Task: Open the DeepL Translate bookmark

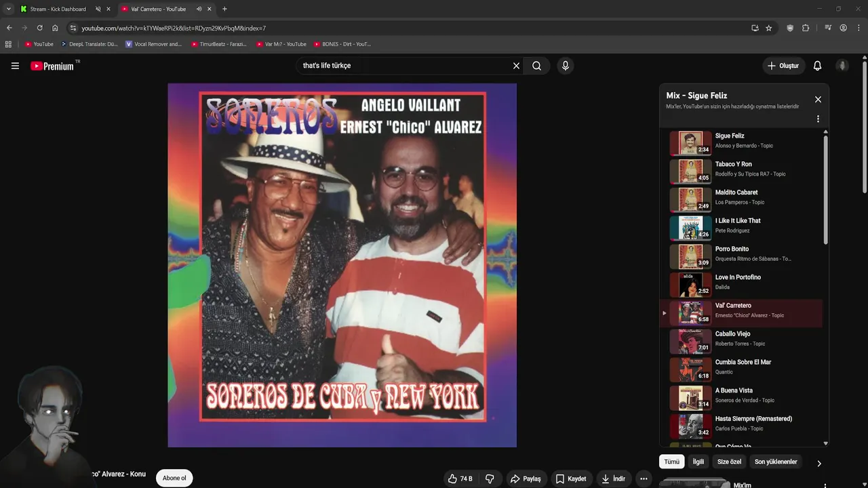Action: pyautogui.click(x=89, y=44)
